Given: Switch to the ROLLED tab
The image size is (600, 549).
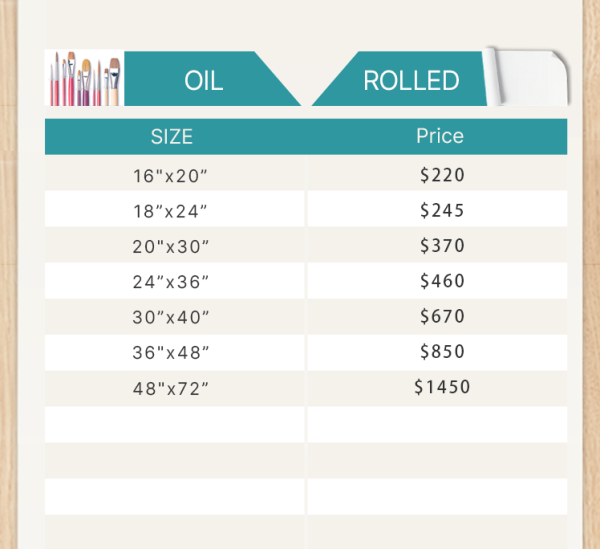Looking at the screenshot, I should point(411,81).
